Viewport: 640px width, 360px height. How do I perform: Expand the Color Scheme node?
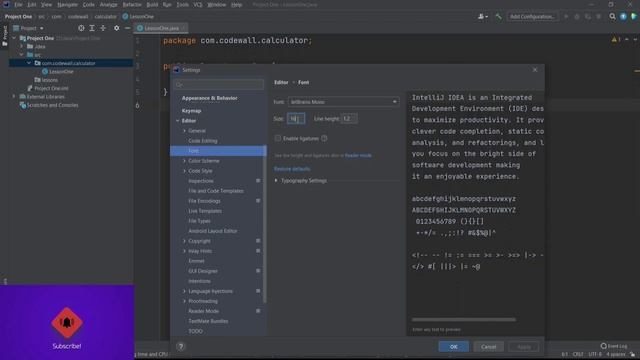point(184,161)
